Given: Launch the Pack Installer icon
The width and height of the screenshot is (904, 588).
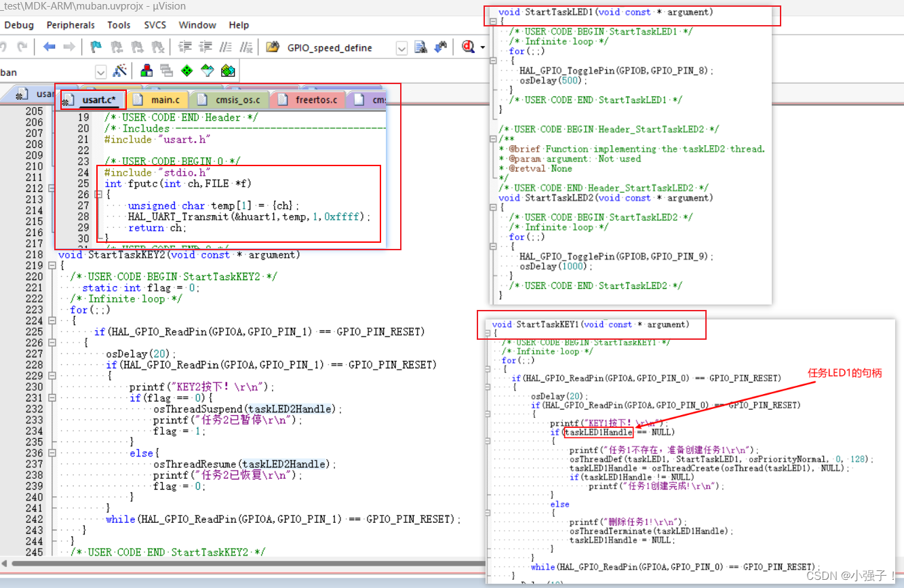Looking at the screenshot, I should click(228, 71).
